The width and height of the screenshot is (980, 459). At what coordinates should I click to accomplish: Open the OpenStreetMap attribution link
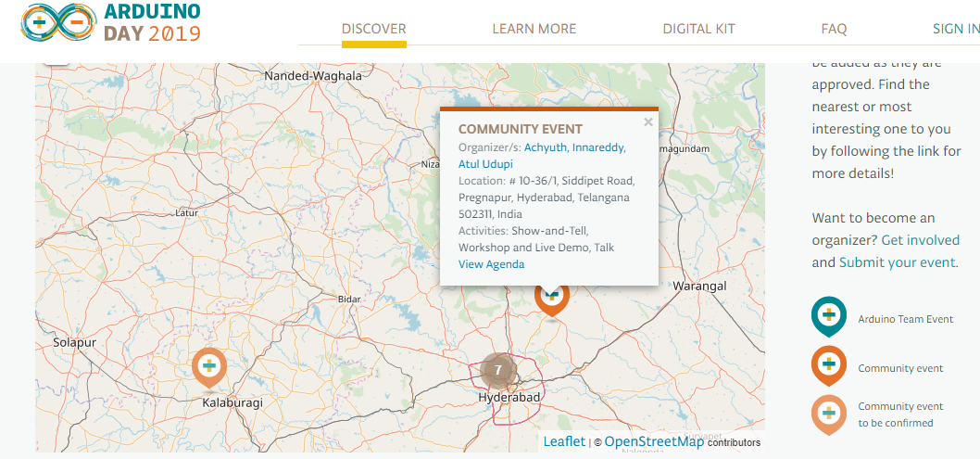click(x=654, y=441)
